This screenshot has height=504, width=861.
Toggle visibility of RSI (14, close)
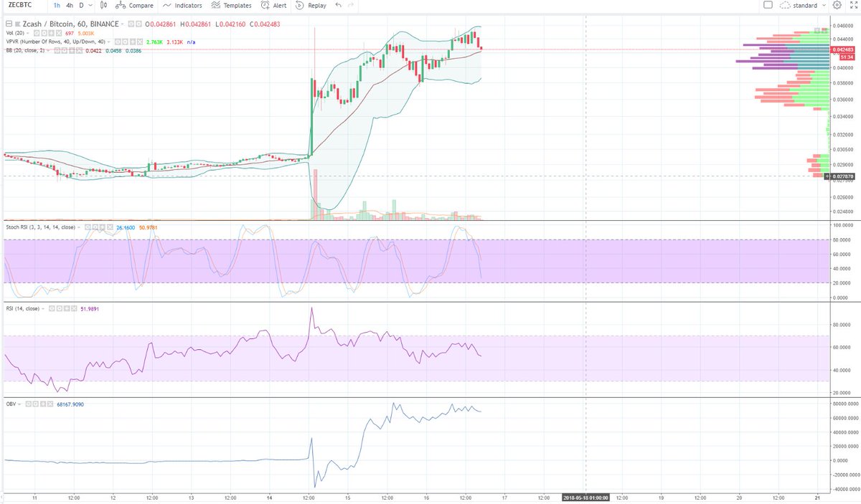pos(52,309)
